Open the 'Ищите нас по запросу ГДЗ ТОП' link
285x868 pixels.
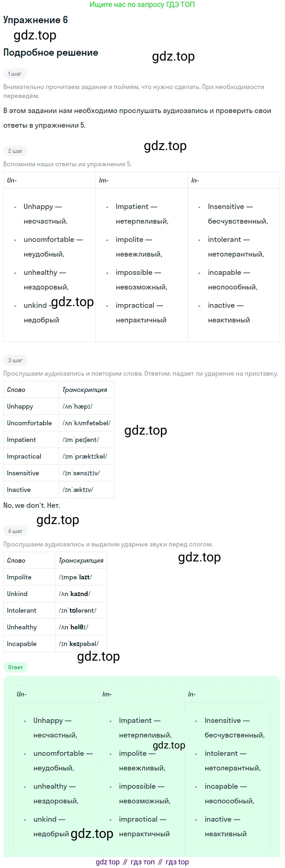point(142,5)
